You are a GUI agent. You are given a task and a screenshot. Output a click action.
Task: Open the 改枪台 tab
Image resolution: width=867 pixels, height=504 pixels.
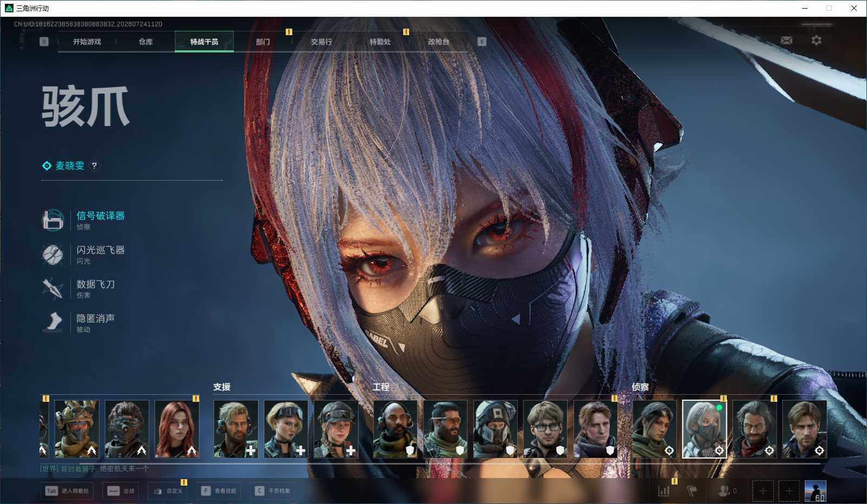438,42
